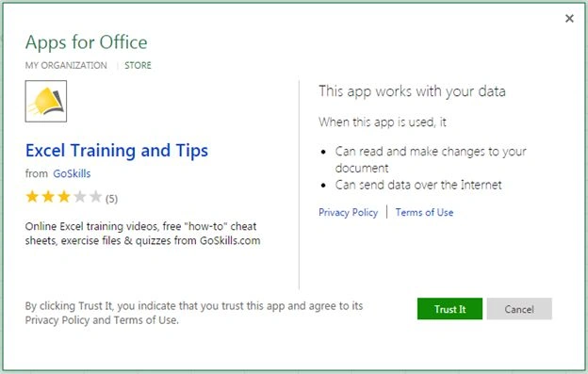Switch to the STORE tab
The image size is (588, 374).
click(x=138, y=65)
